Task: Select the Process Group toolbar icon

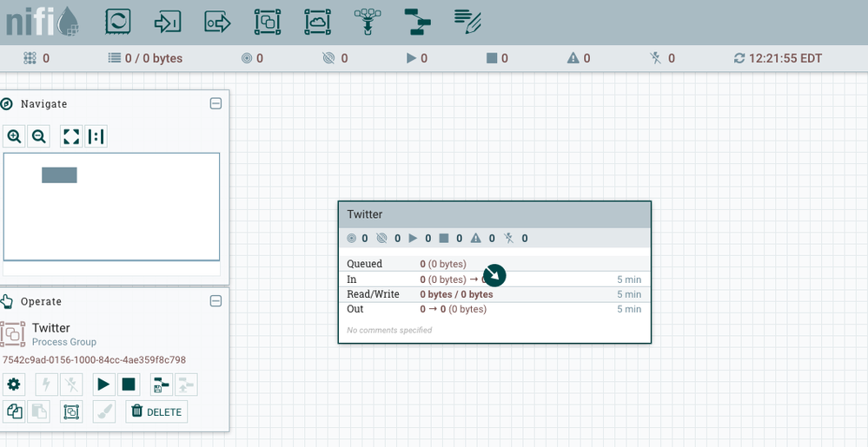Action: tap(268, 22)
